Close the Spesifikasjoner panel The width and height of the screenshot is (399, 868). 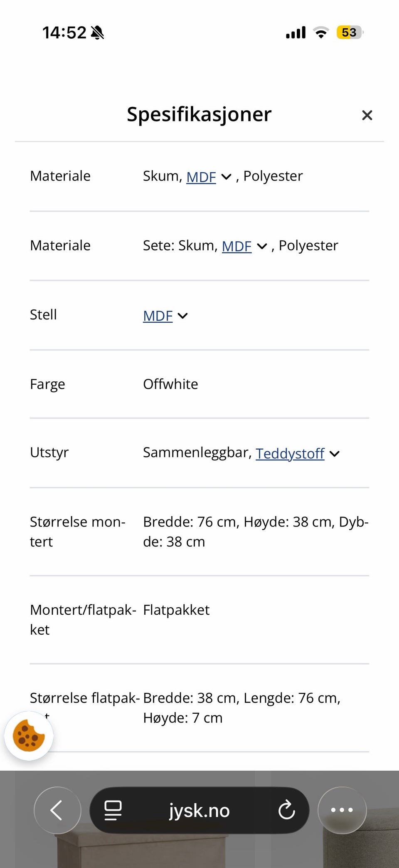coord(367,115)
